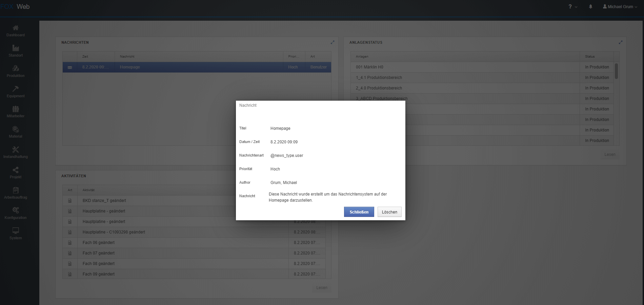Open the help question mark dropdown

tap(572, 7)
